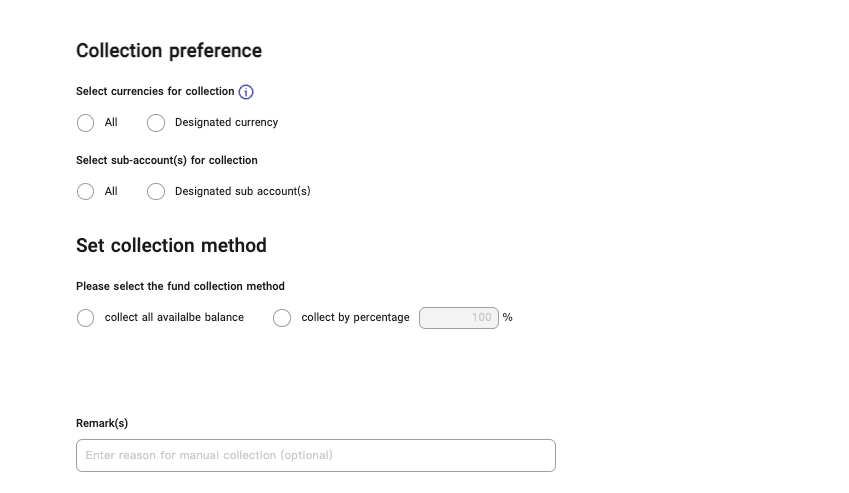Click the info icon beside currencies for collection
The width and height of the screenshot is (849, 493).
coord(246,92)
